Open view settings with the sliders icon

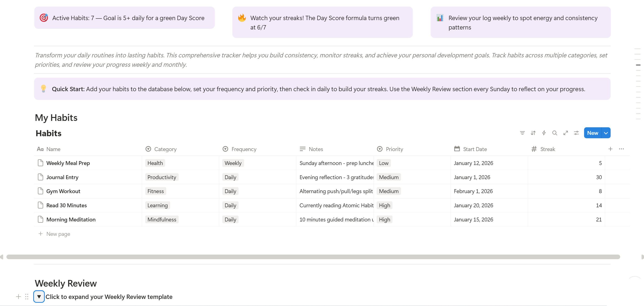577,133
